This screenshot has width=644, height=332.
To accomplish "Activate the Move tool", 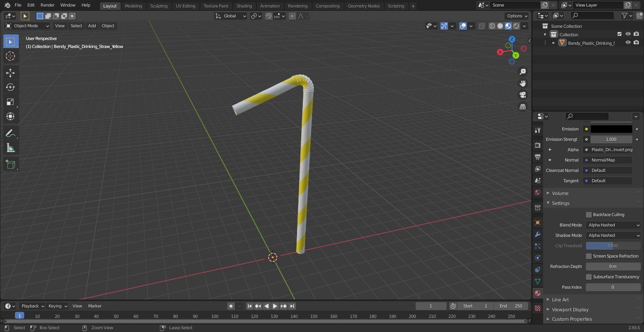I will pyautogui.click(x=10, y=73).
